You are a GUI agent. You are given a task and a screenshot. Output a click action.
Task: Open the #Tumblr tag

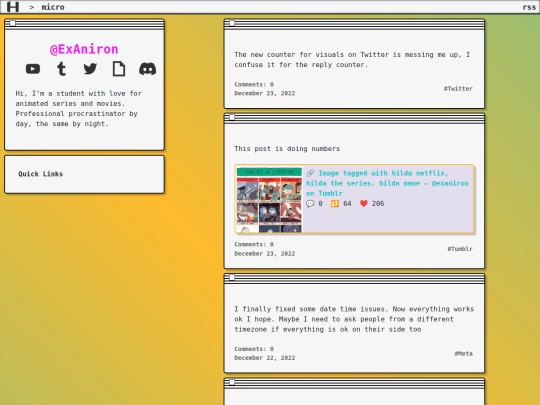pos(460,249)
